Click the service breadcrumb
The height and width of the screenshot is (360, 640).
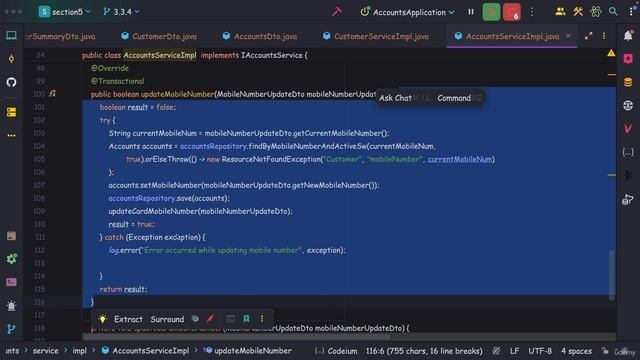pyautogui.click(x=45, y=351)
